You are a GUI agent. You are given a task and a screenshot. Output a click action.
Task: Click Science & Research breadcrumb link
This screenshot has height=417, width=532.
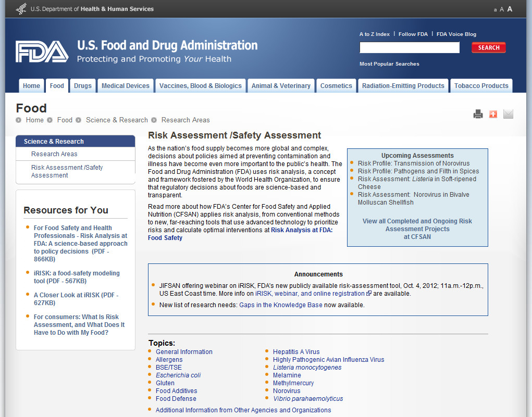[117, 120]
